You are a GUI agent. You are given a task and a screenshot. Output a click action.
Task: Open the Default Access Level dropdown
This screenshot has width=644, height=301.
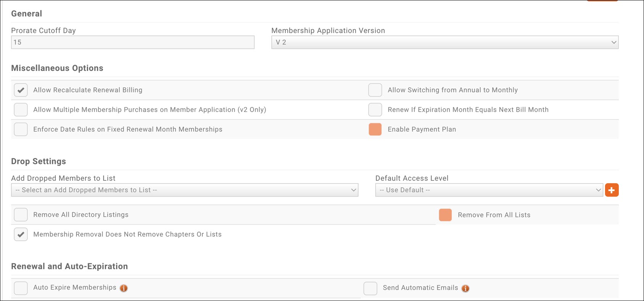coord(489,190)
